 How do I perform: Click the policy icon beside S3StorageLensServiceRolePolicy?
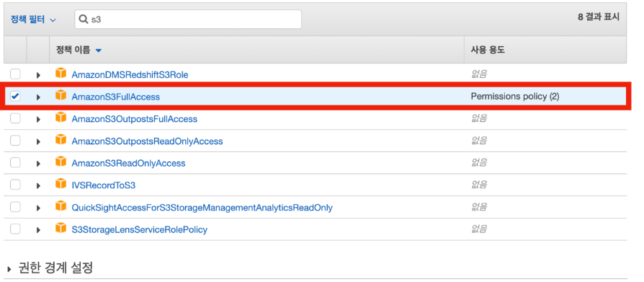[61, 229]
